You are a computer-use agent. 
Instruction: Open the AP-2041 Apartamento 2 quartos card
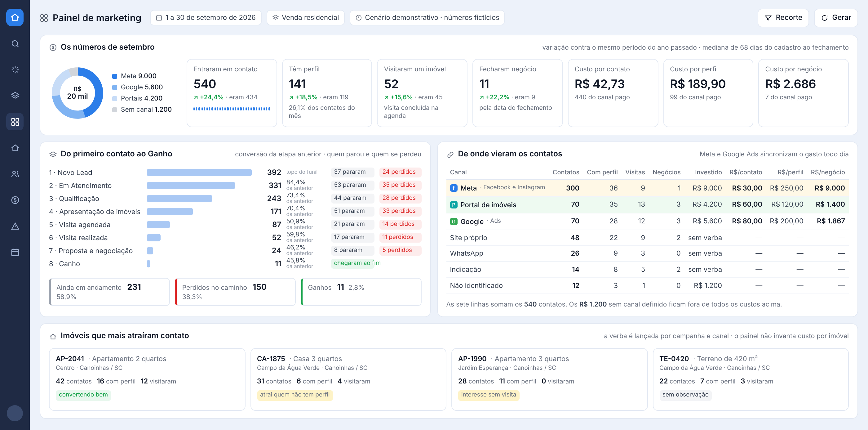coord(147,379)
